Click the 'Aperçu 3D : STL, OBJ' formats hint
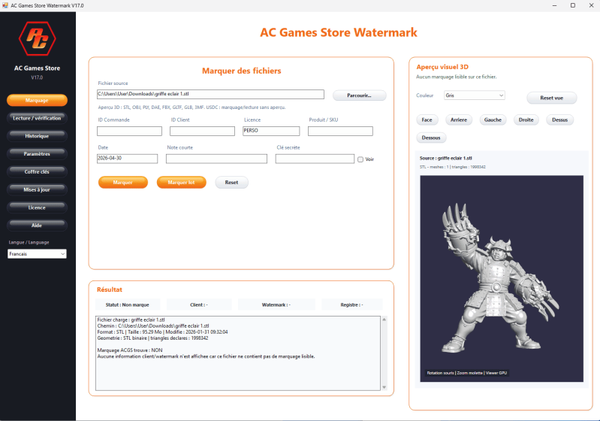The width and height of the screenshot is (600, 421). (x=192, y=108)
